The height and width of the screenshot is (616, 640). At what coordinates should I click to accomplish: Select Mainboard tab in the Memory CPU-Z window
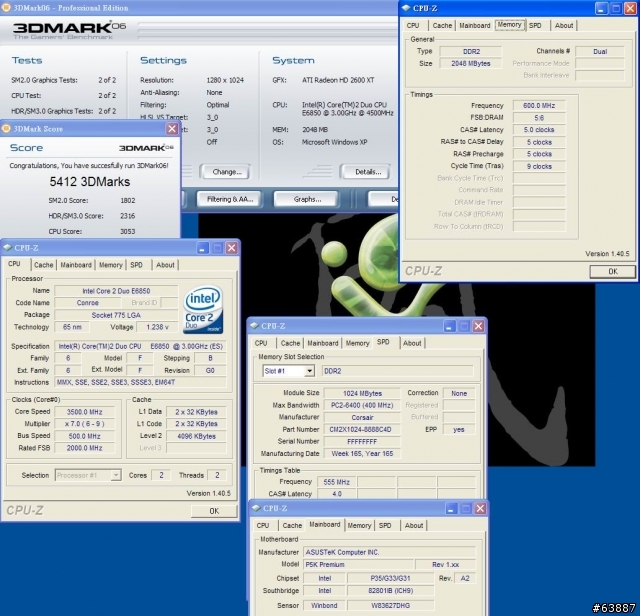click(475, 25)
